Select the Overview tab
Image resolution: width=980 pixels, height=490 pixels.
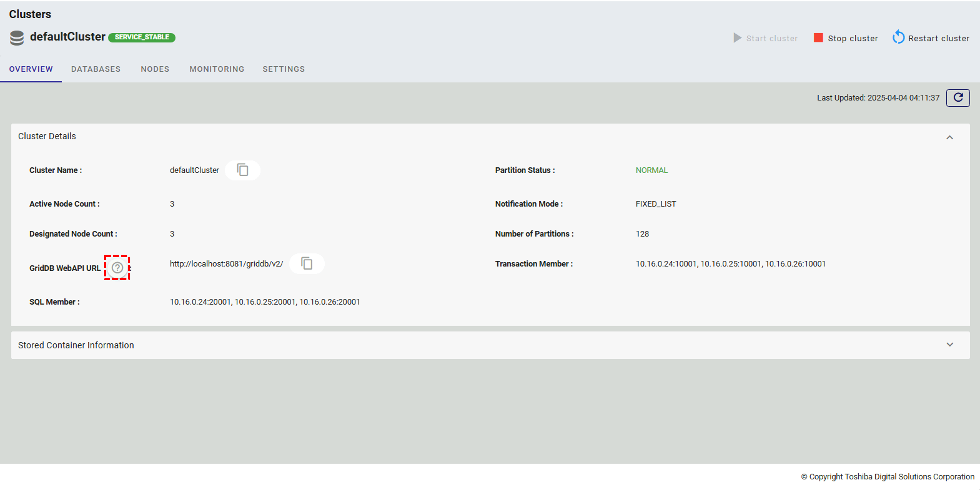31,69
